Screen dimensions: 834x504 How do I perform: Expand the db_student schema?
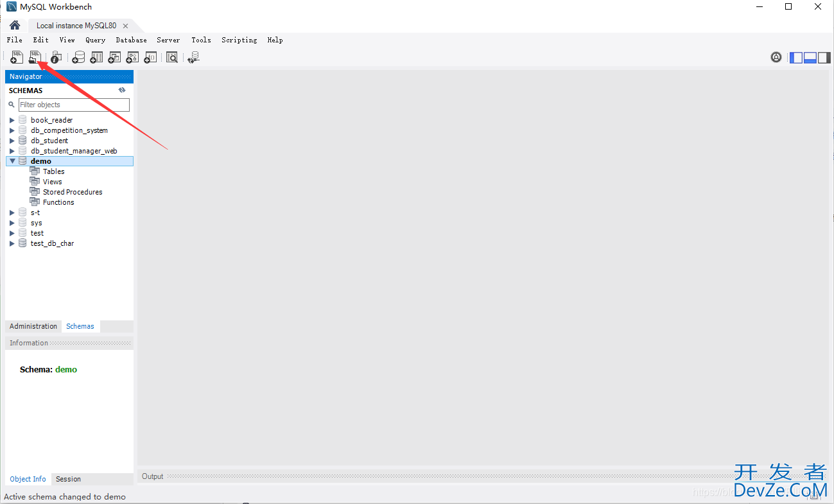tap(12, 141)
